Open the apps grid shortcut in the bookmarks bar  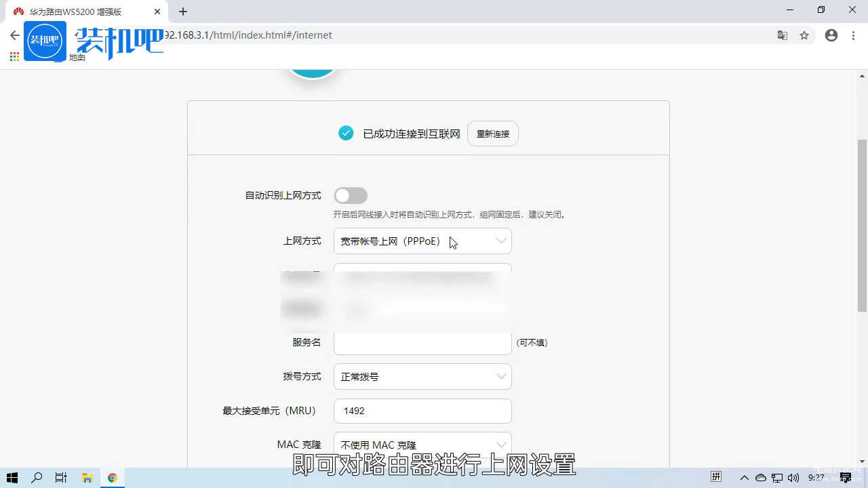[14, 57]
